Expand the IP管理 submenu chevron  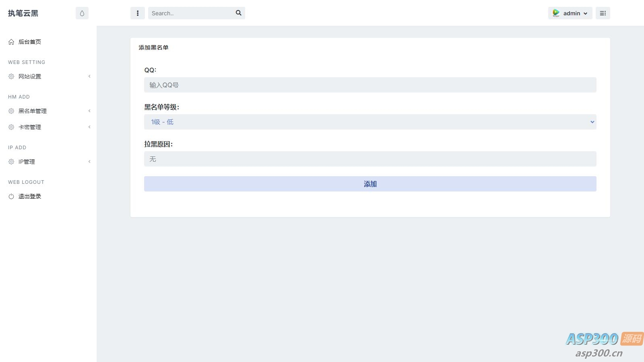click(89, 162)
